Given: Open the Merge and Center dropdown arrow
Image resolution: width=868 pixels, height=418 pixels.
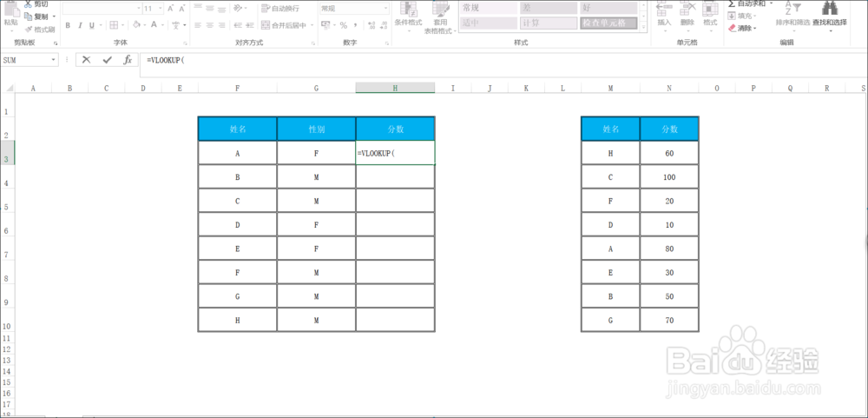Looking at the screenshot, I should pos(312,25).
